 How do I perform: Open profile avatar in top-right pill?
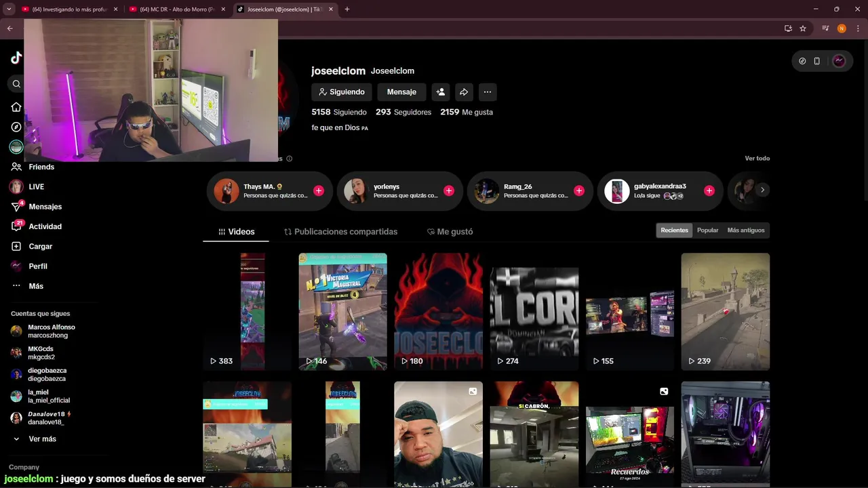pos(839,61)
